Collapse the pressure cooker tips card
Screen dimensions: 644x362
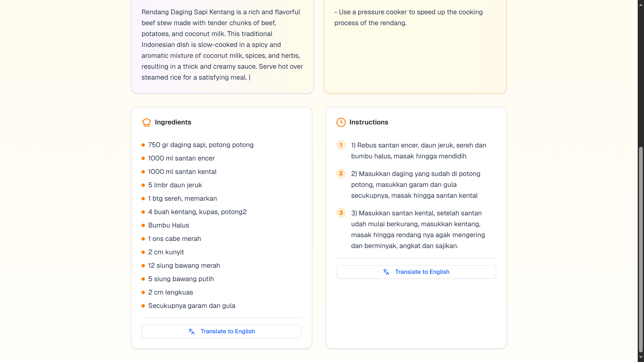coord(415,17)
